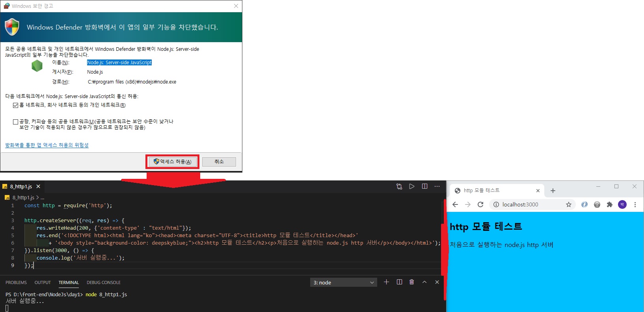Switch to the OUTPUT panel tab
644x312 pixels.
coord(43,282)
